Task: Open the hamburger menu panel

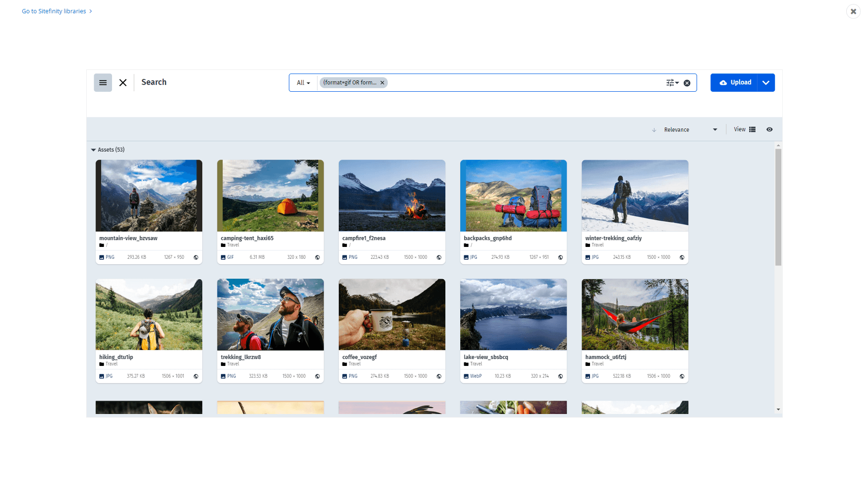Action: click(103, 83)
